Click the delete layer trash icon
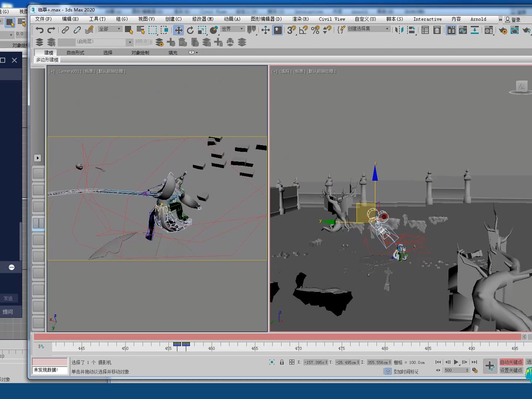 (183, 42)
